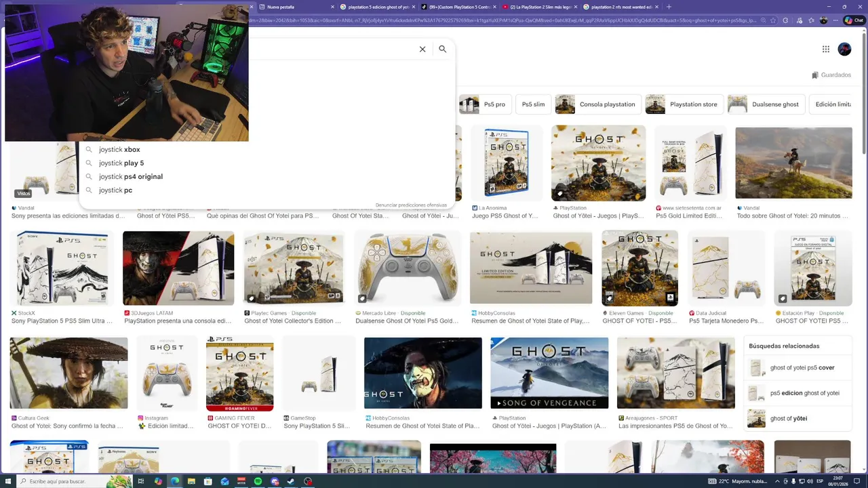The image size is (868, 488).
Task: Open the HobbyConsolas Limited Edition console image
Action: coord(530,268)
